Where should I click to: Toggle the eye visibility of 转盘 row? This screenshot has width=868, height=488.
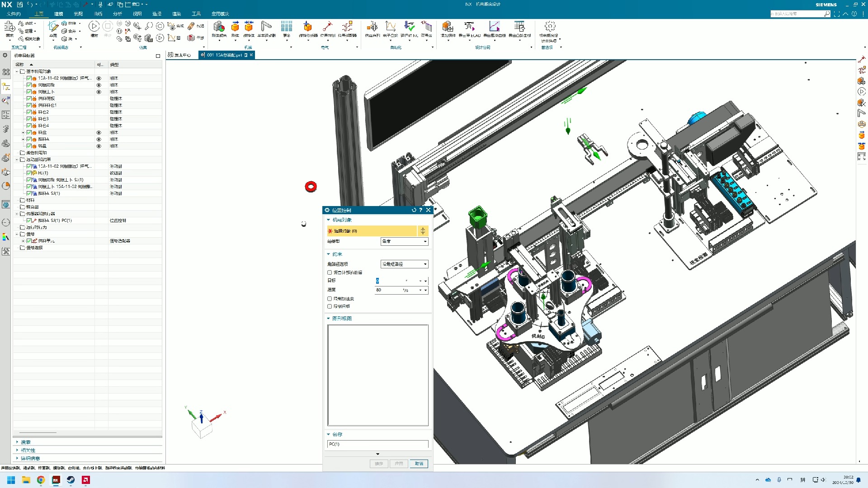[x=99, y=146]
